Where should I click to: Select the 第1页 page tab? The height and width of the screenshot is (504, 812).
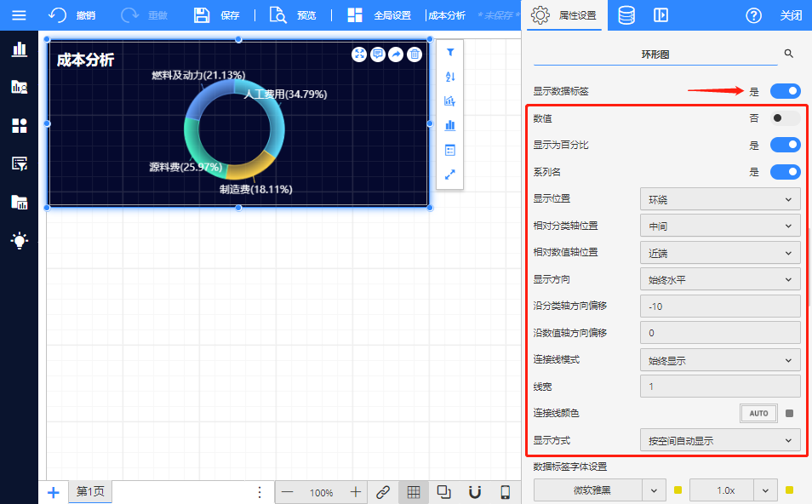click(x=89, y=492)
